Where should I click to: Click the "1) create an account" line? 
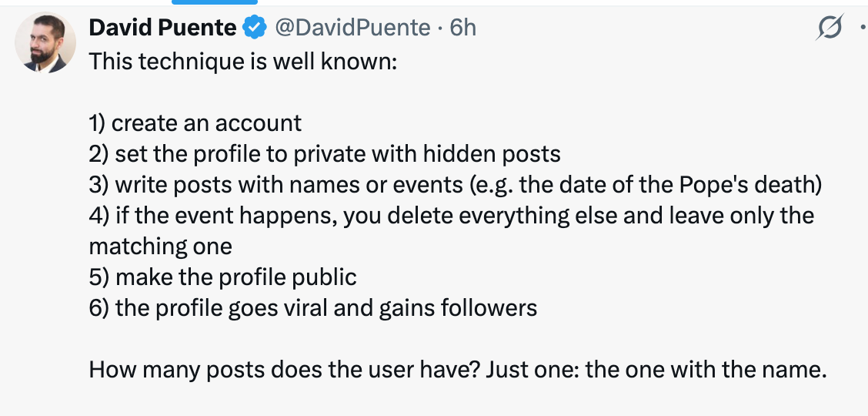[195, 123]
